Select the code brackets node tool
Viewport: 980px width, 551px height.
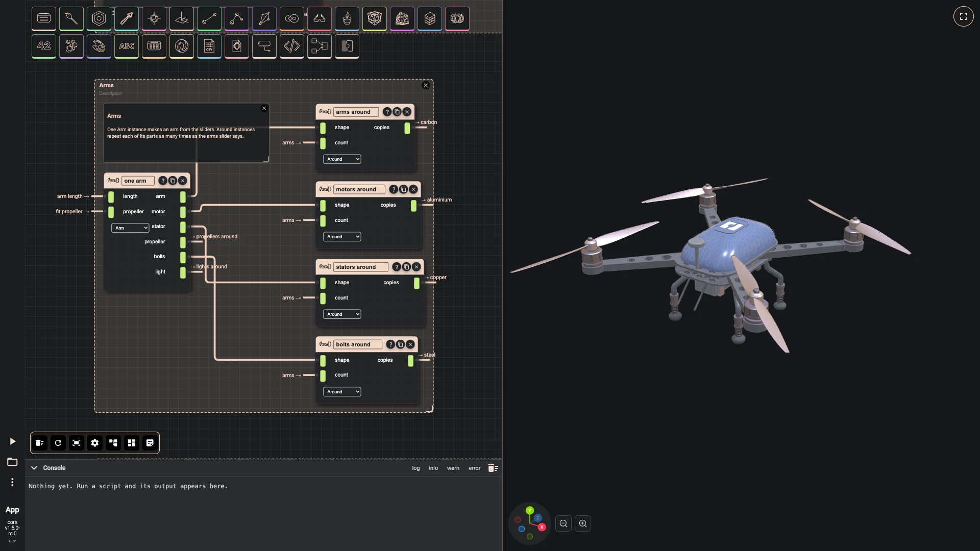[292, 46]
